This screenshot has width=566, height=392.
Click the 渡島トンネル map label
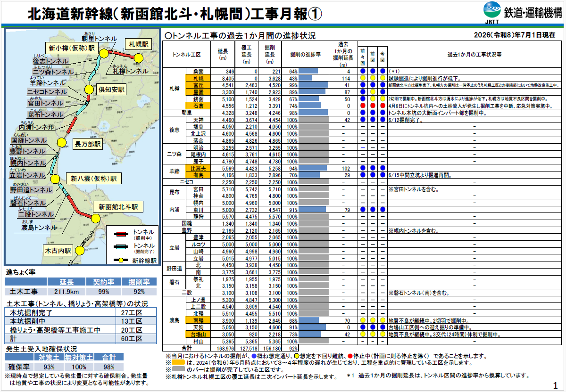39,228
